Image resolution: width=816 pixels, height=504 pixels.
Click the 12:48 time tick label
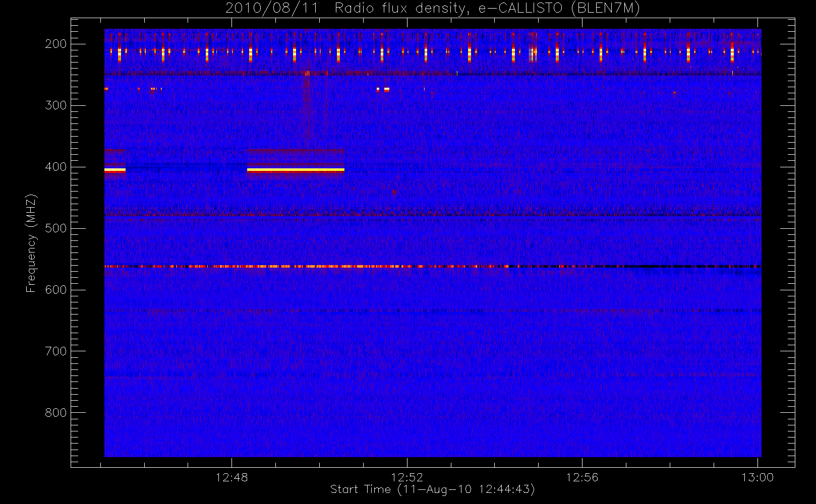point(231,477)
